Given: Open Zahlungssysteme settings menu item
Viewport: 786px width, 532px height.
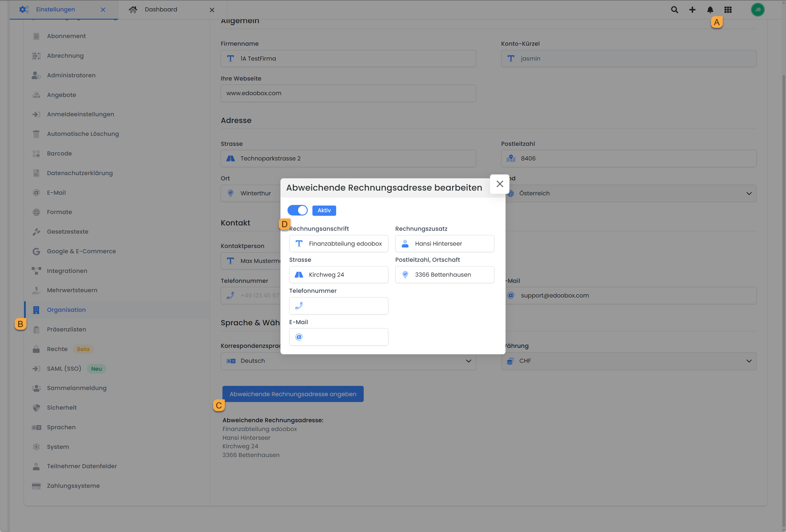Looking at the screenshot, I should coord(73,486).
